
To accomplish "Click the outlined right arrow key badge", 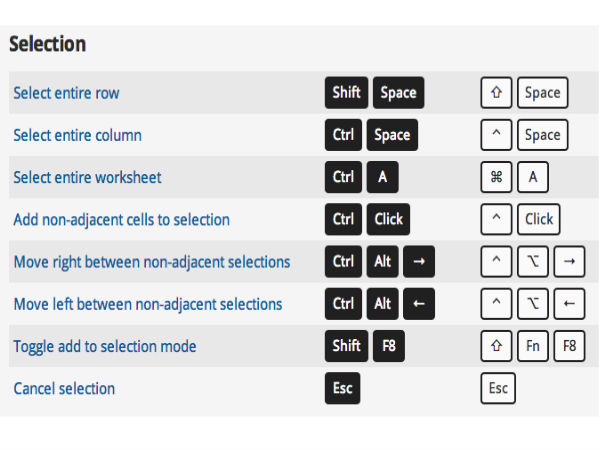I will [x=568, y=262].
